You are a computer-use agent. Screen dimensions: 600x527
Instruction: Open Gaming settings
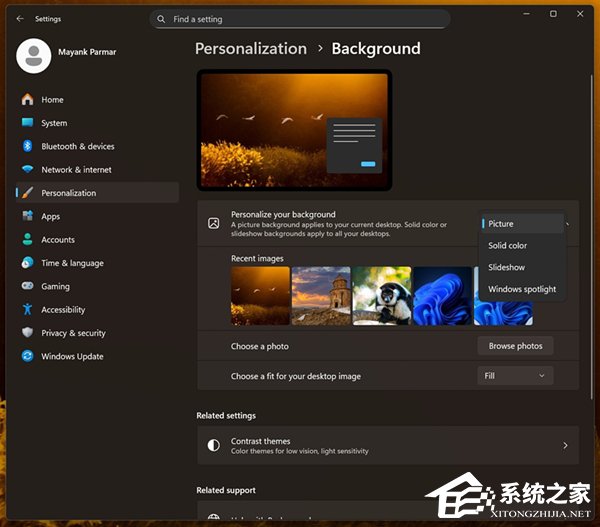[97, 286]
